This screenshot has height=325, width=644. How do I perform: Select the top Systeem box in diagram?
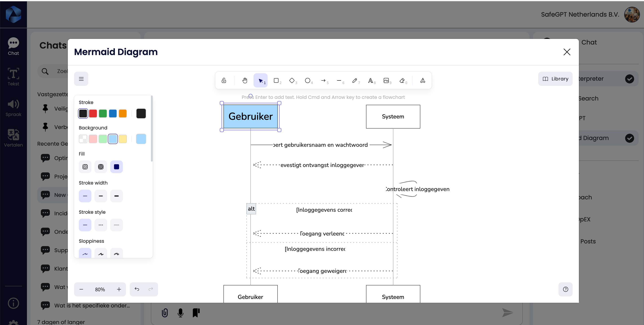pos(393,117)
